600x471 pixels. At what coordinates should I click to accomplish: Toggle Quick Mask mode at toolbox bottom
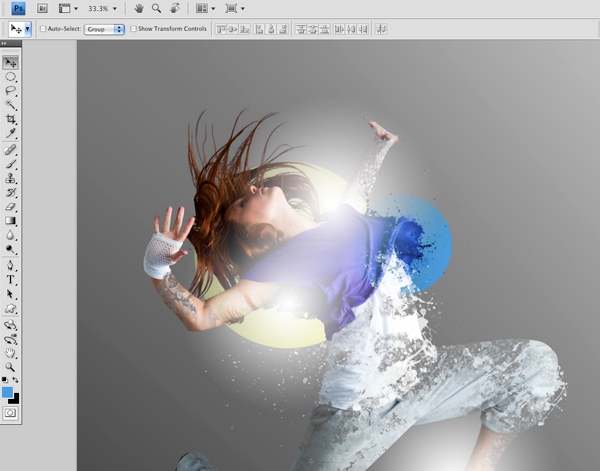tap(11, 412)
